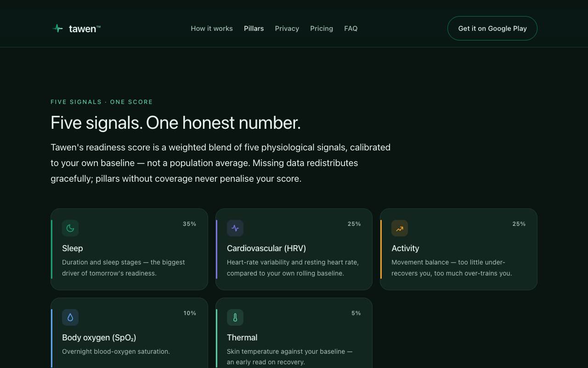
Task: Click the Body oxygen (SpO₂) card title
Action: (99, 338)
